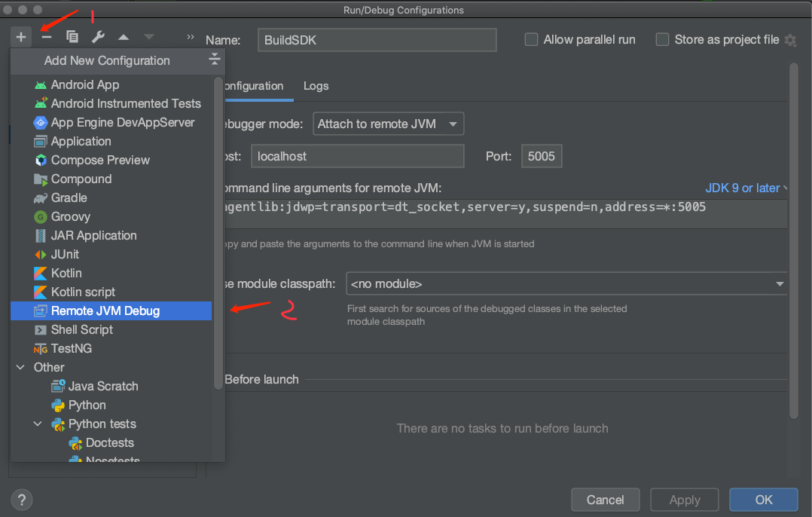Collapse the Python tests tree node

tap(38, 424)
